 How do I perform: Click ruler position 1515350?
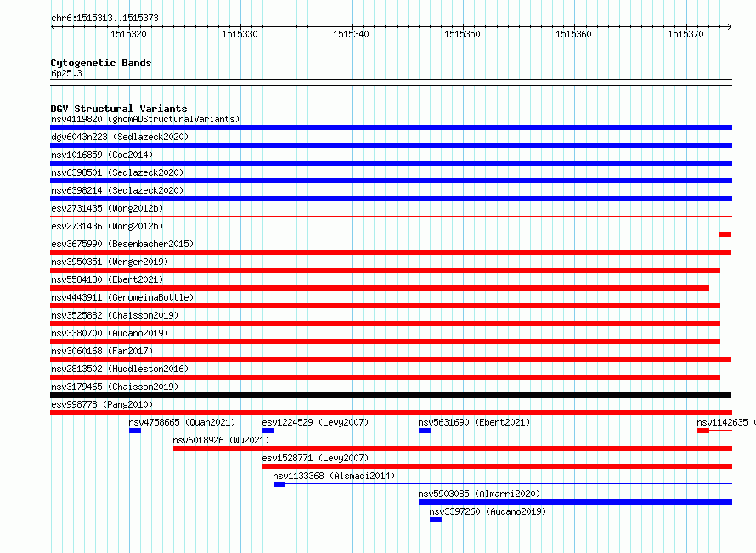[462, 34]
